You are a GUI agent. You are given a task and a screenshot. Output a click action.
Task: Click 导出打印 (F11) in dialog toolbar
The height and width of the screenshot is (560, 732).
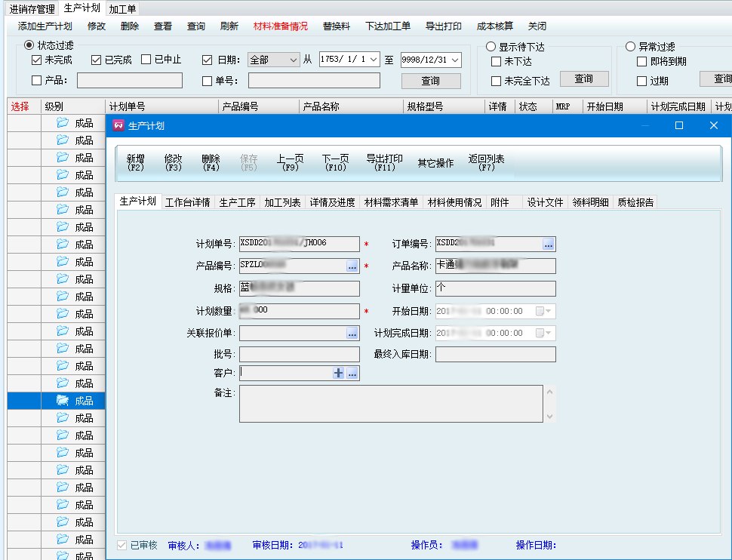384,162
